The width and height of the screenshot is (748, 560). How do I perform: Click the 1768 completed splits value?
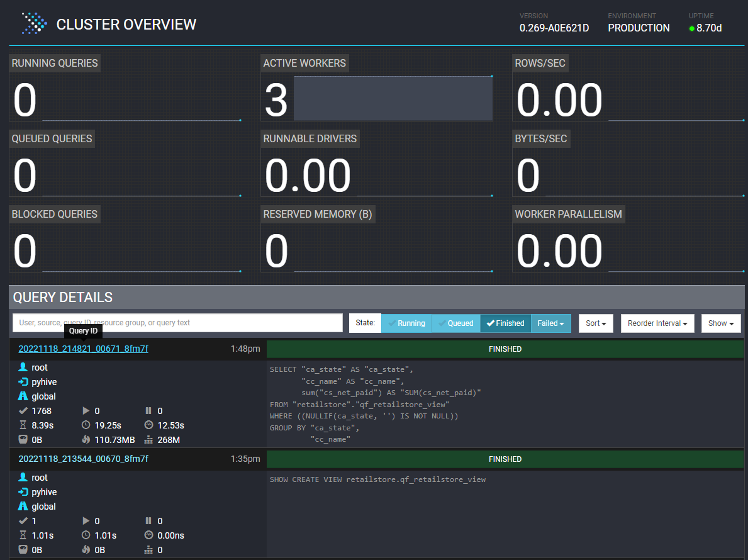click(42, 411)
